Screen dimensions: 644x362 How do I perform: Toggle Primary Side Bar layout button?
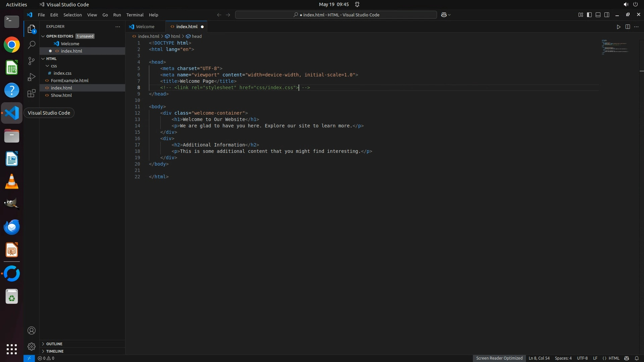[589, 15]
